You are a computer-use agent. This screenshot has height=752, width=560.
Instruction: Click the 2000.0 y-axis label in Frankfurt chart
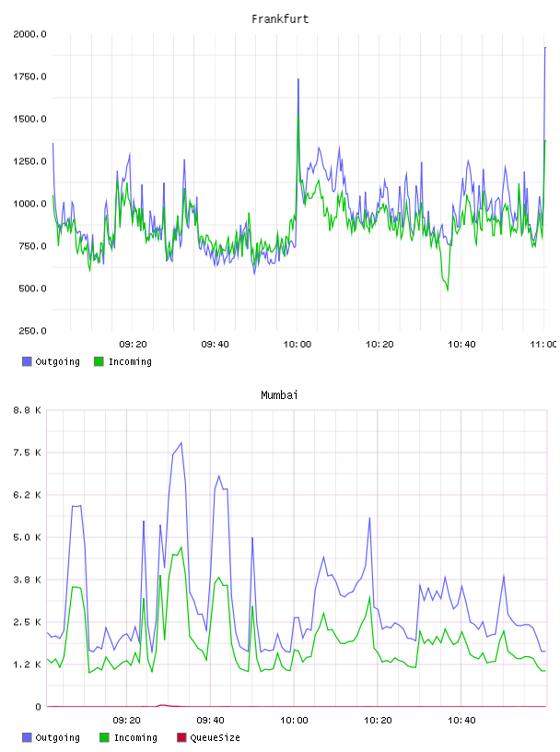coord(29,34)
